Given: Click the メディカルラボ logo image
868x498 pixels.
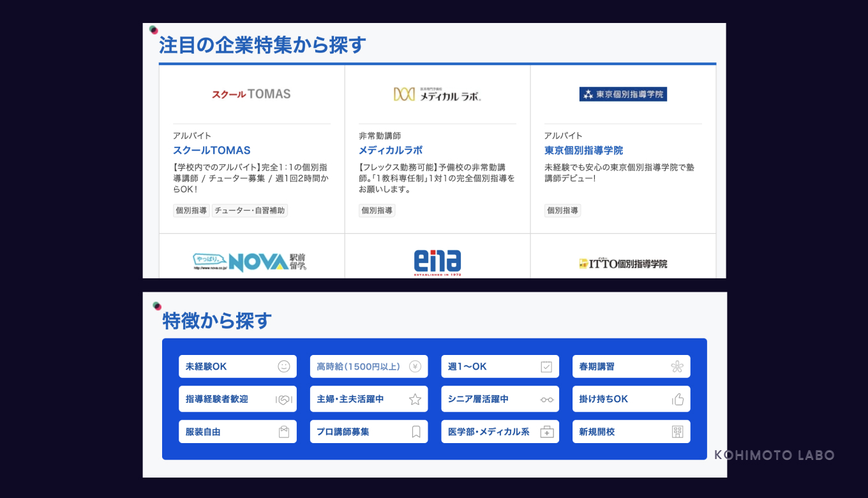Looking at the screenshot, I should (438, 93).
